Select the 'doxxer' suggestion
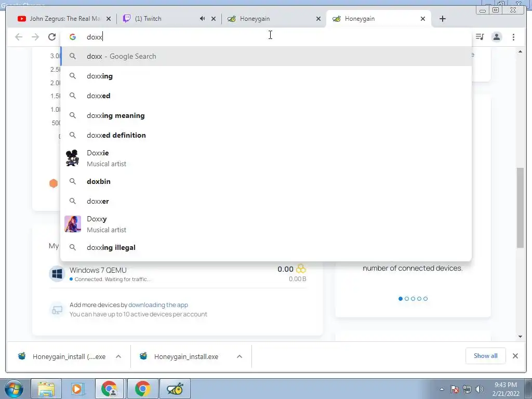532x399 pixels. point(267,201)
